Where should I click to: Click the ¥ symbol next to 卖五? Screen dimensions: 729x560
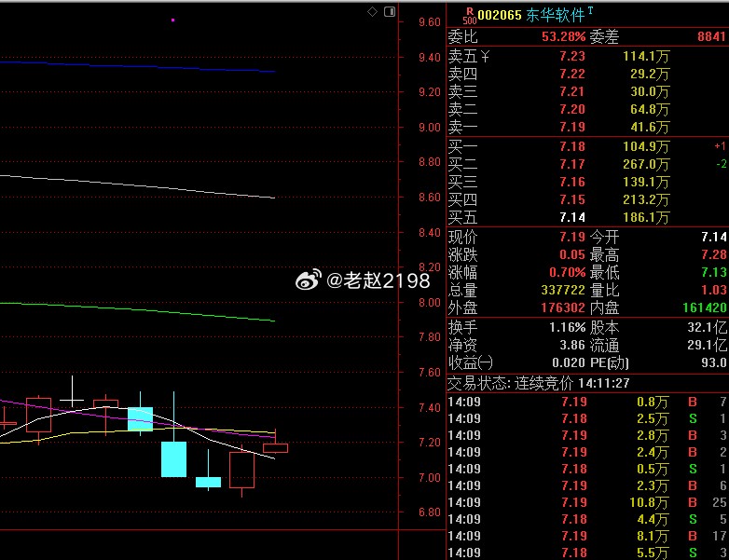[x=485, y=57]
